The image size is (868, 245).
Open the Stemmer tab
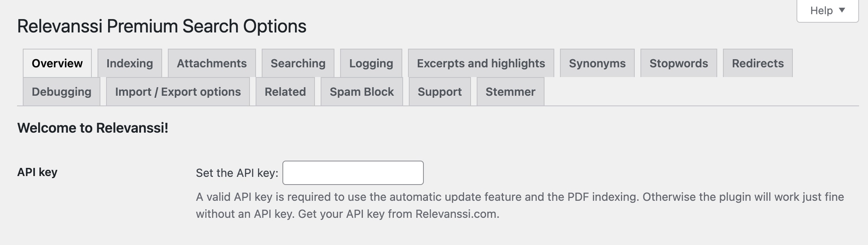click(510, 92)
